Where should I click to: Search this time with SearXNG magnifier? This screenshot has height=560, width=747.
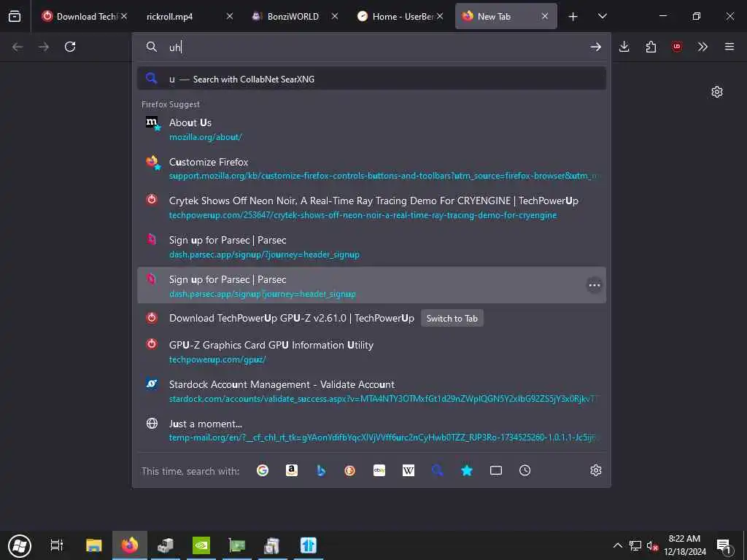pyautogui.click(x=438, y=470)
